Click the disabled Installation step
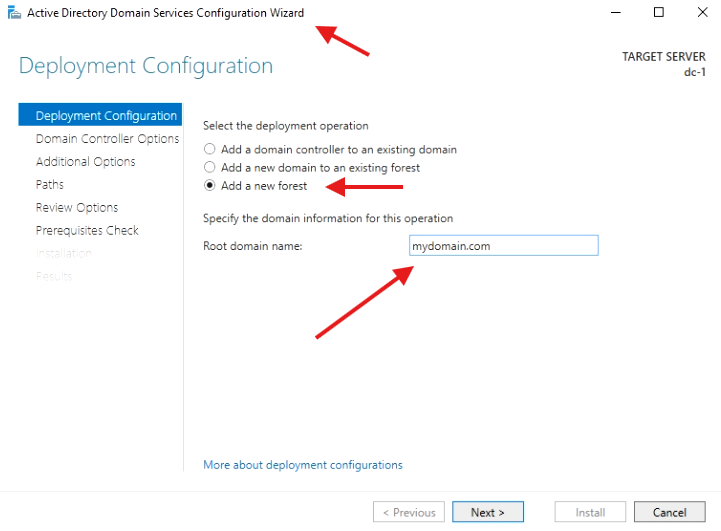Viewport: 721px width, 531px height. pyautogui.click(x=63, y=253)
